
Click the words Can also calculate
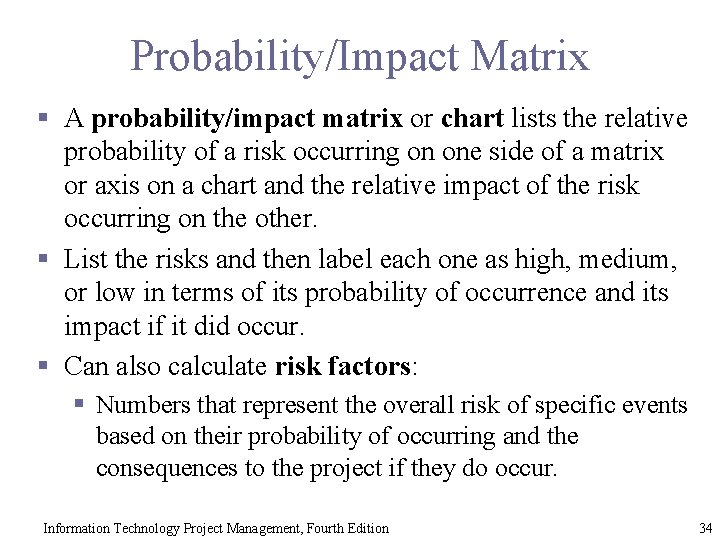pyautogui.click(x=165, y=366)
